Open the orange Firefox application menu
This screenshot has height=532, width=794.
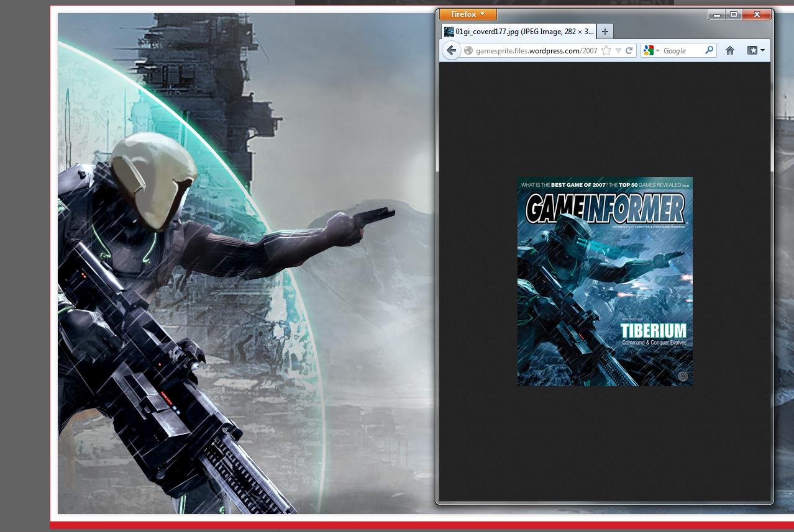(467, 14)
